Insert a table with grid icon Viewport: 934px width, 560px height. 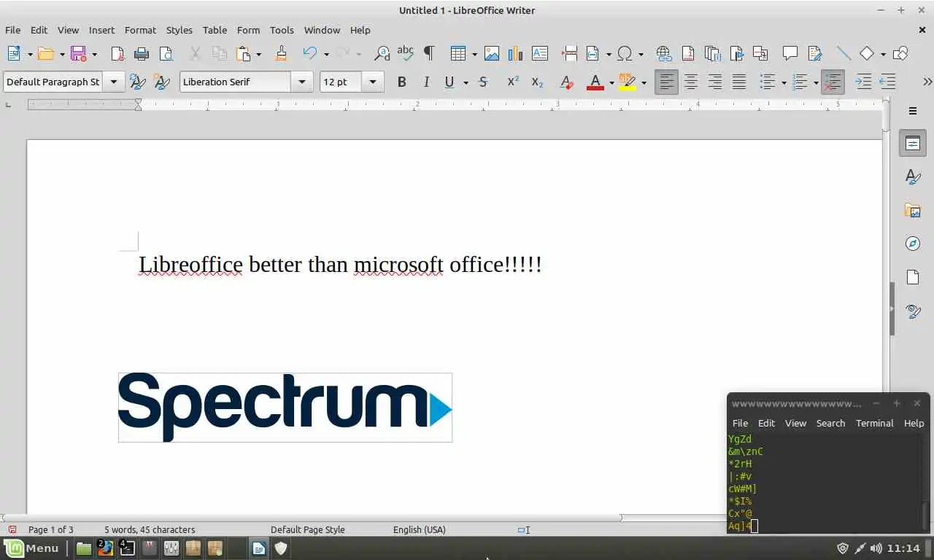[x=458, y=53]
